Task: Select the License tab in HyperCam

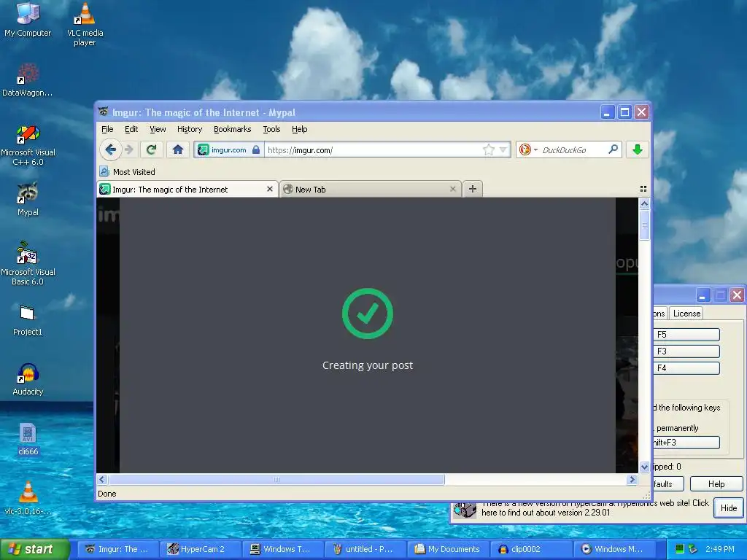Action: coord(686,314)
